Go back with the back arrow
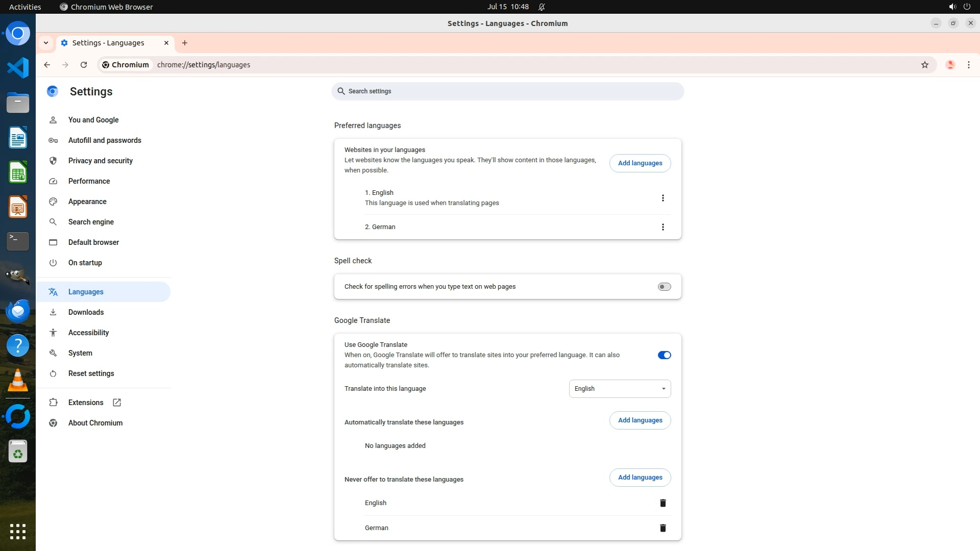980x551 pixels. click(47, 65)
